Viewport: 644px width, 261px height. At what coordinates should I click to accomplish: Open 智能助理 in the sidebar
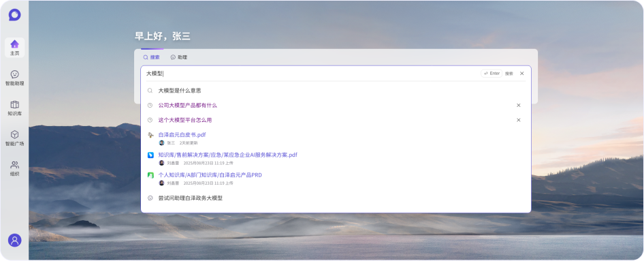tap(15, 78)
